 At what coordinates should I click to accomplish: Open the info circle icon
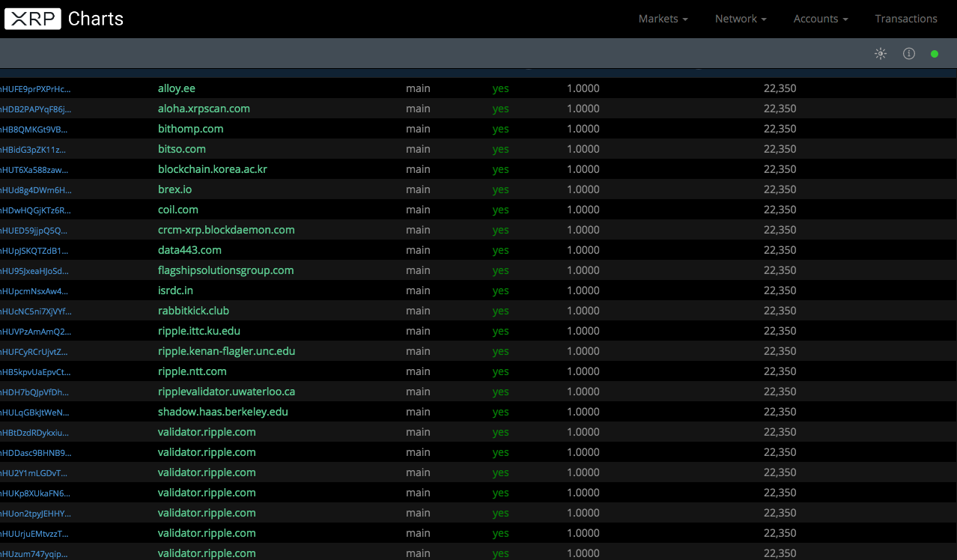(x=909, y=54)
